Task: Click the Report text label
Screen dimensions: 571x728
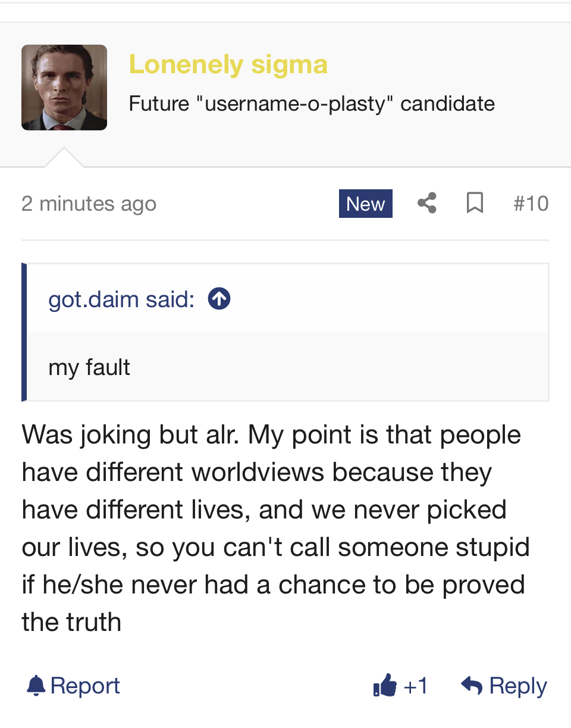Action: point(85,686)
